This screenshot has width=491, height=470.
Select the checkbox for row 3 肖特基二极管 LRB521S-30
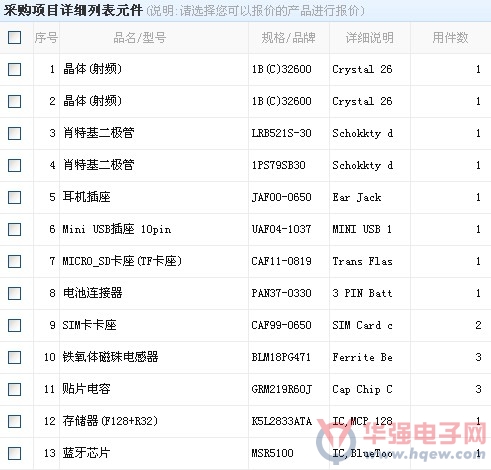(x=14, y=133)
